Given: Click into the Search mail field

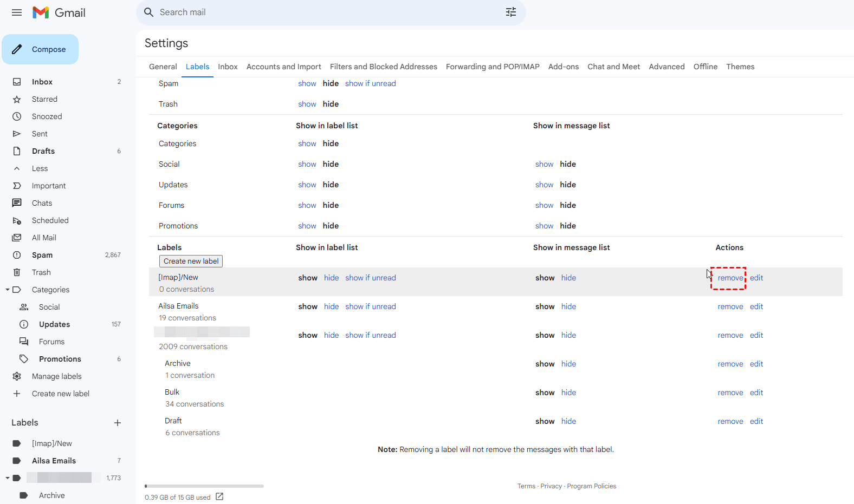Looking at the screenshot, I should [x=325, y=12].
